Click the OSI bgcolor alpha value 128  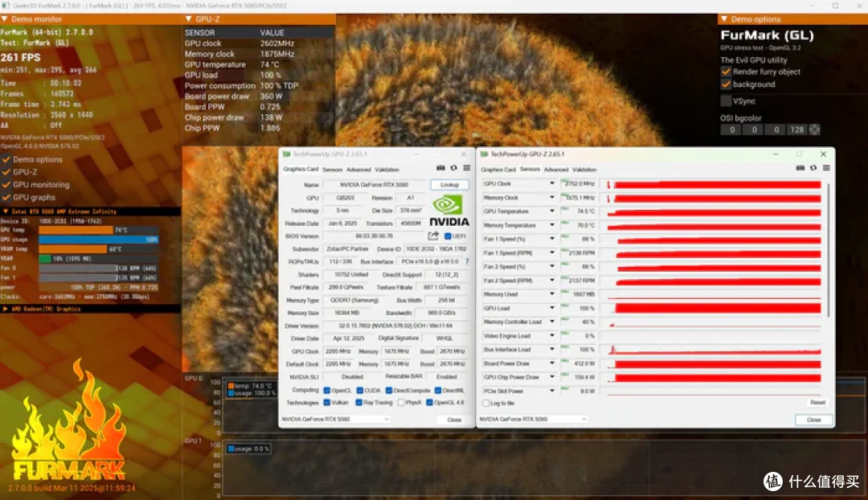click(796, 129)
